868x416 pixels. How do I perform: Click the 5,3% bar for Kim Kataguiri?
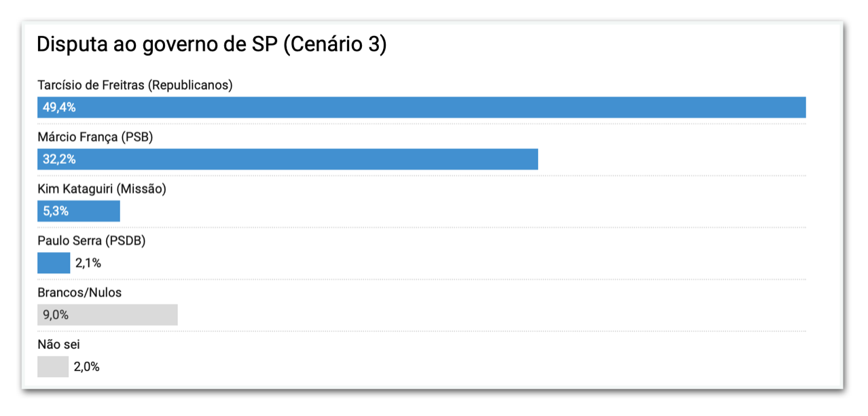(x=79, y=211)
